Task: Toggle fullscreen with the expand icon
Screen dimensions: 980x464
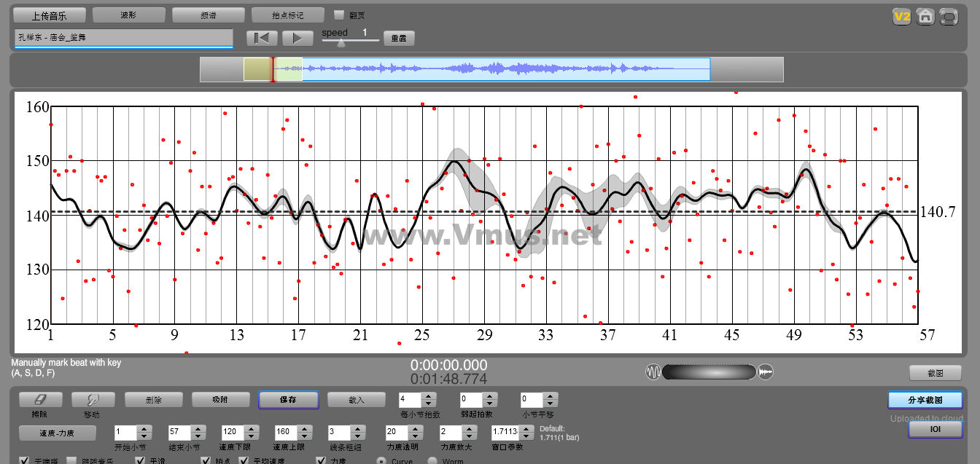Action: coord(949,17)
